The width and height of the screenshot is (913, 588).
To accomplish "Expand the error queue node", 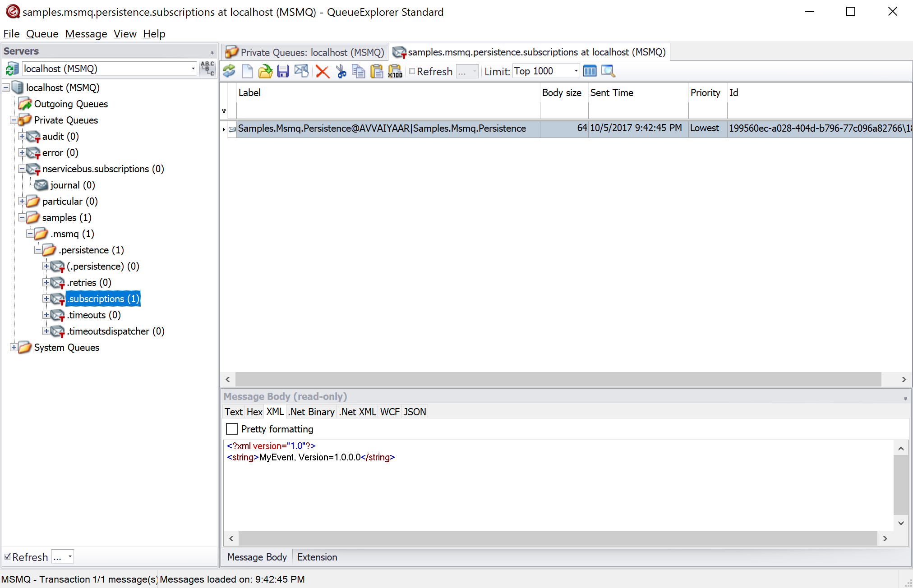I will tap(22, 152).
